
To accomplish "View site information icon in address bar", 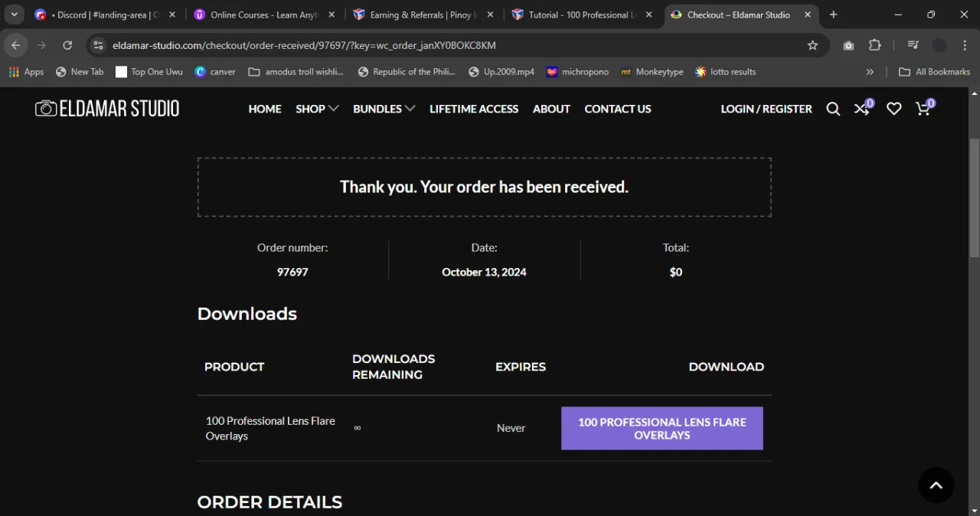I will [x=98, y=45].
